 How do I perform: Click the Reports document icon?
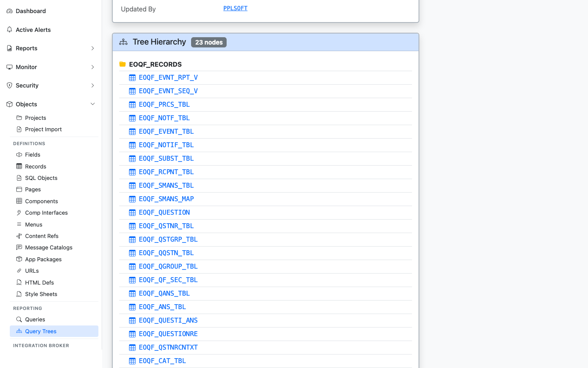click(x=9, y=48)
